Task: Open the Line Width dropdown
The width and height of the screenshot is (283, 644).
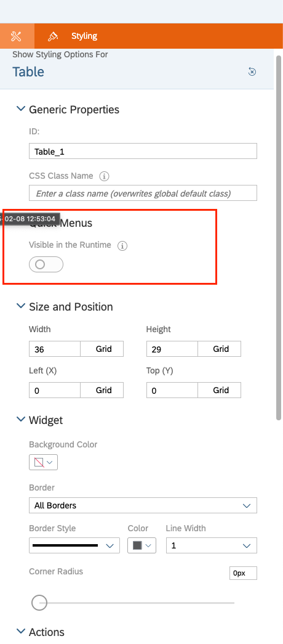Action: (x=211, y=545)
